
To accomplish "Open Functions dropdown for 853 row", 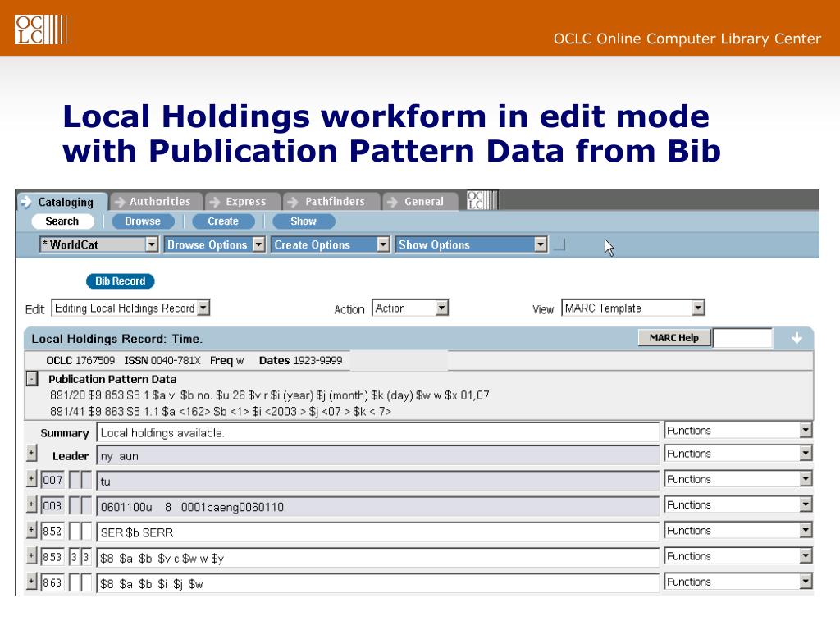I will click(738, 556).
